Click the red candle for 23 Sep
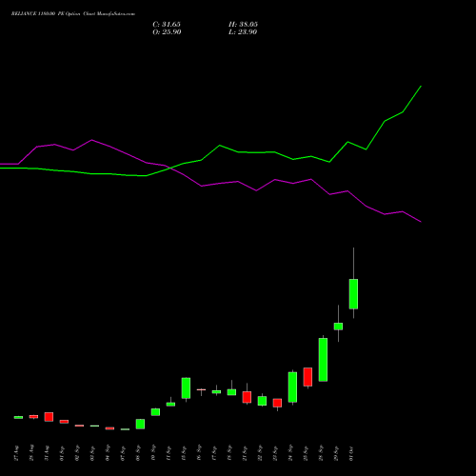 277,403
